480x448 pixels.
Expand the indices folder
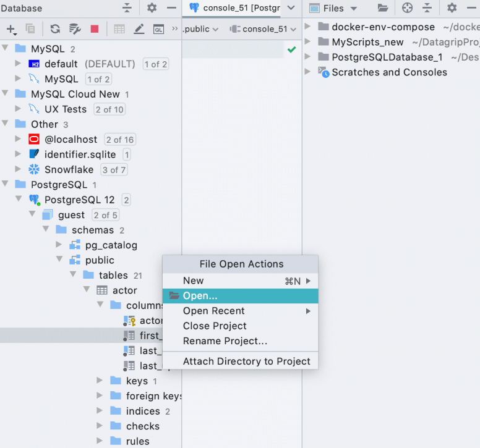pos(100,410)
